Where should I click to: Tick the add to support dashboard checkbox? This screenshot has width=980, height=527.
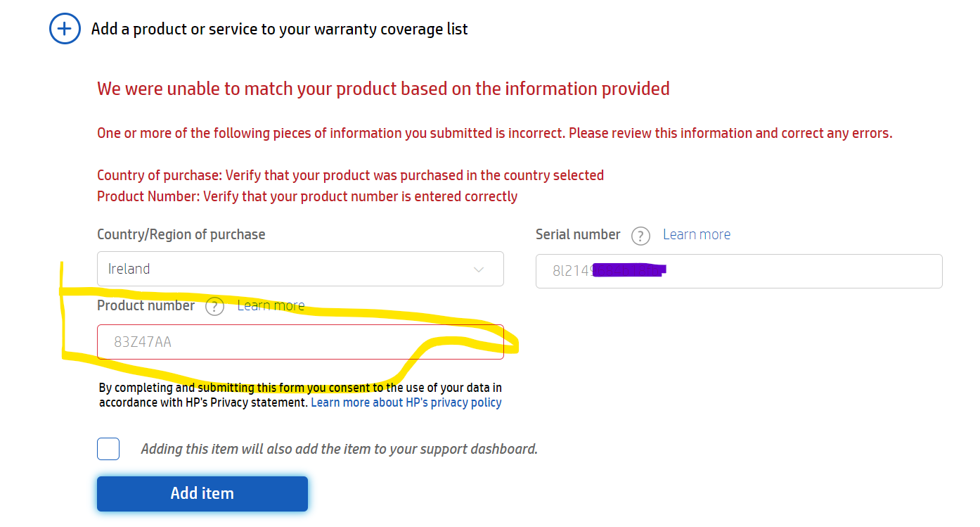click(x=108, y=449)
